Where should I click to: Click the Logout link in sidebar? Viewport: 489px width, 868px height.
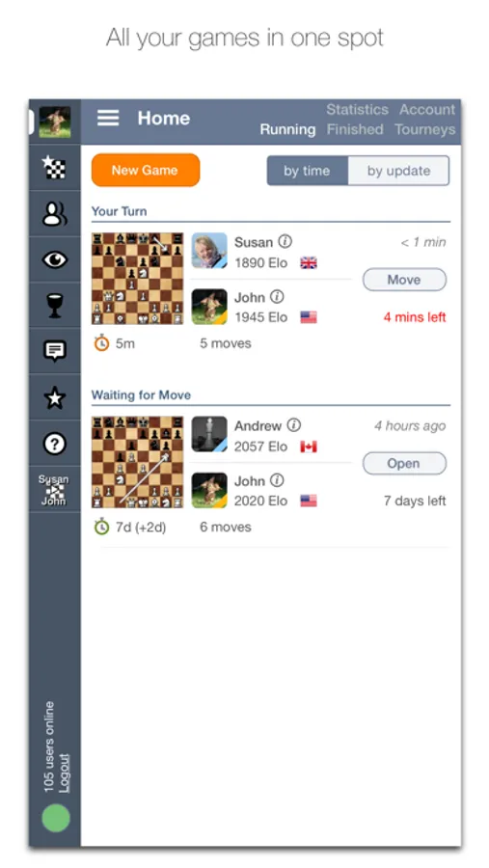tap(65, 773)
